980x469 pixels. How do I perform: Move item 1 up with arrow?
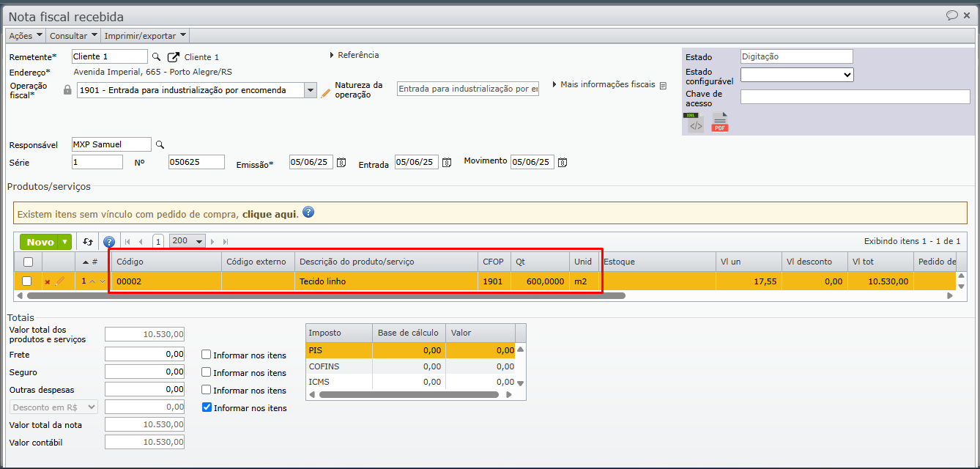tap(92, 281)
